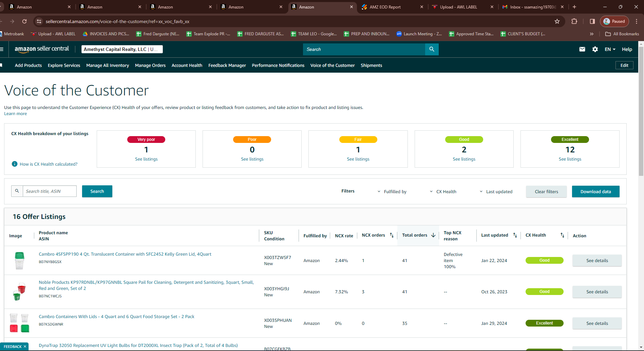The image size is (644, 351).
Task: Open Manage All Inventory menu item
Action: pyautogui.click(x=108, y=66)
